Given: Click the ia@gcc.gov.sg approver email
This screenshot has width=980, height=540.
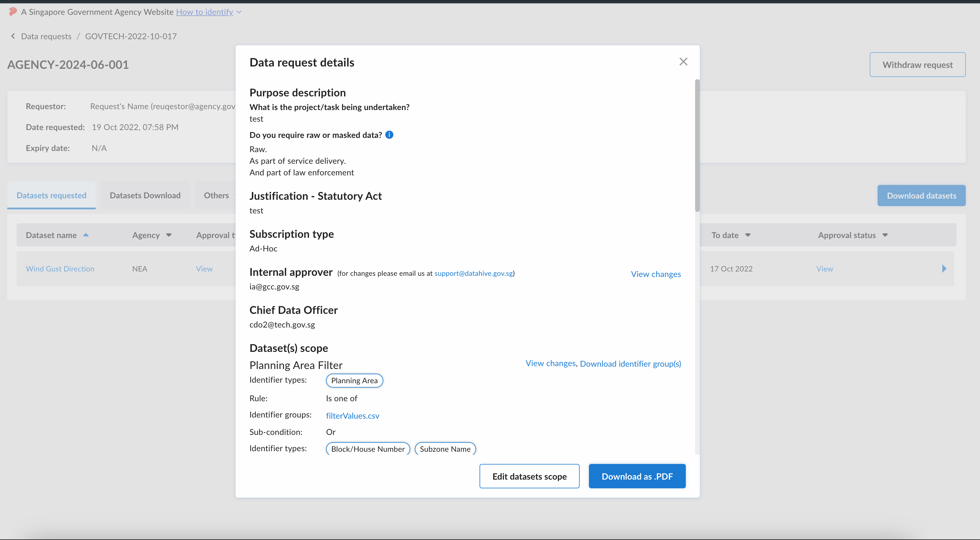Looking at the screenshot, I should click(x=274, y=287).
